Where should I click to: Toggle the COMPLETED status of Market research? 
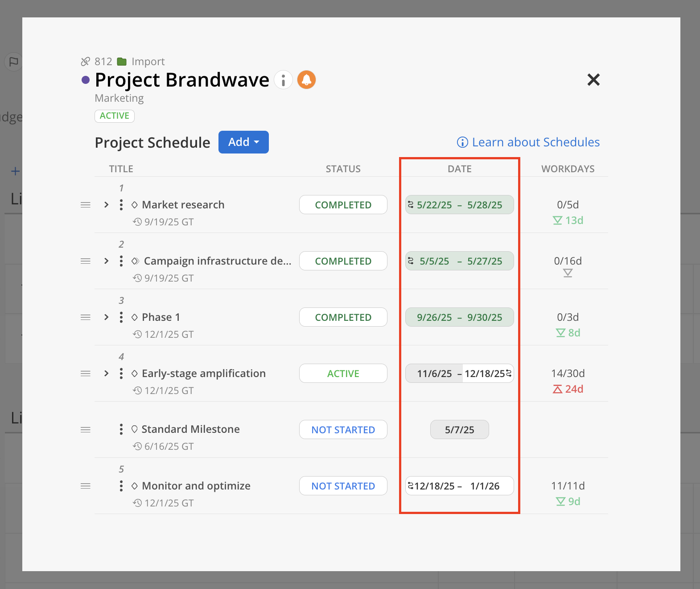[343, 205]
